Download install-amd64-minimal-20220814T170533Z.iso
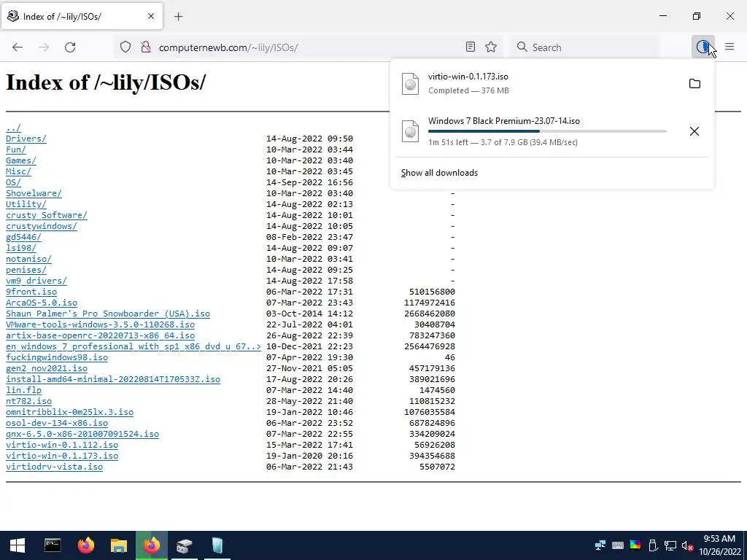747x560 pixels. tap(113, 379)
